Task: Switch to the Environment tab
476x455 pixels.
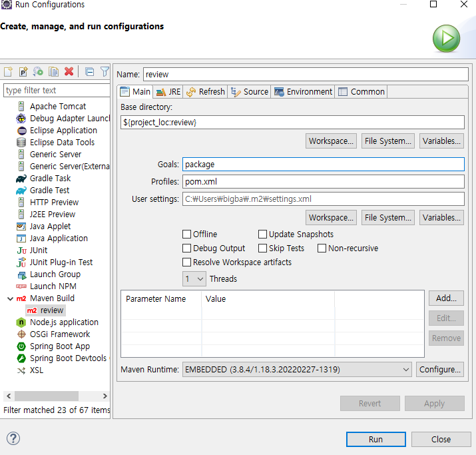Action: pyautogui.click(x=303, y=92)
